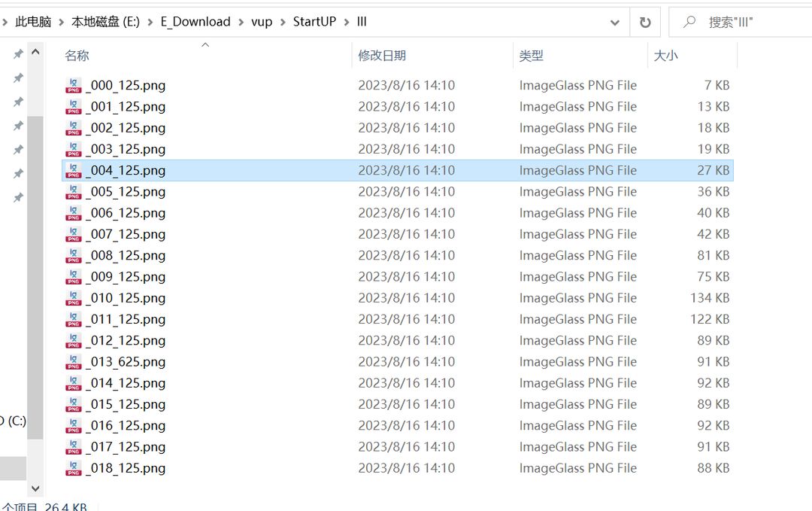The image size is (812, 511).
Task: Sort by 修改日期 column header
Action: [382, 56]
